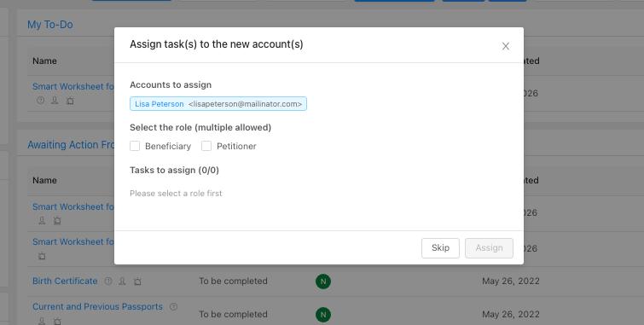The width and height of the screenshot is (644, 325).
Task: Click the Assign button
Action: pyautogui.click(x=489, y=248)
